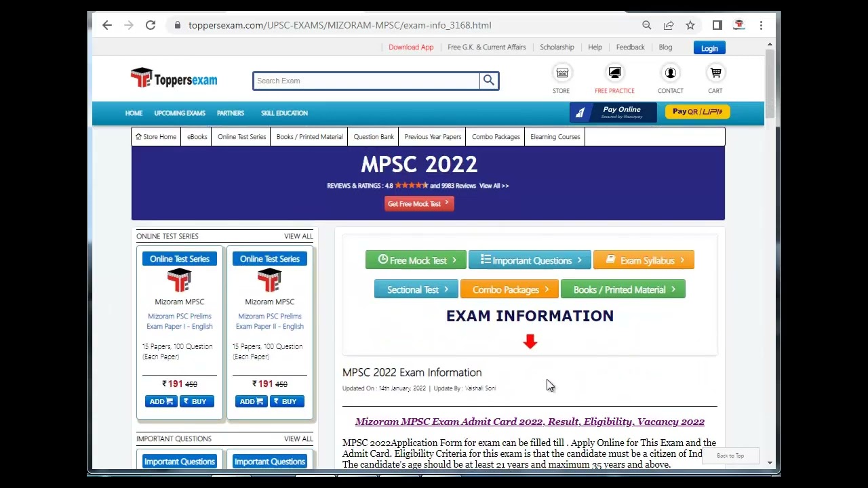View all Online Test Series
Screen dimensions: 868x488
298,237
